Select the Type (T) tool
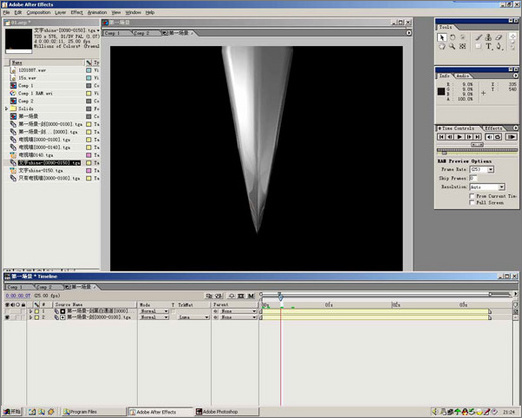Image resolution: width=522 pixels, height=418 pixels. coord(488,46)
